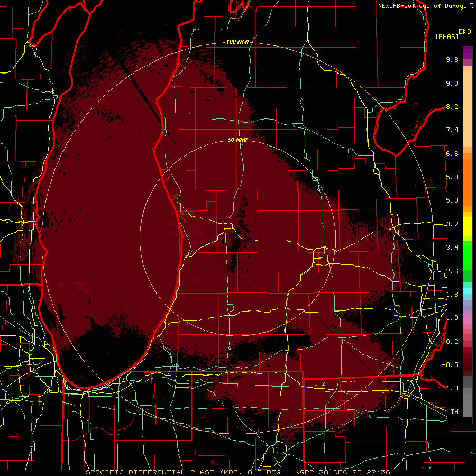Click the 0.2 legend value

(452, 342)
